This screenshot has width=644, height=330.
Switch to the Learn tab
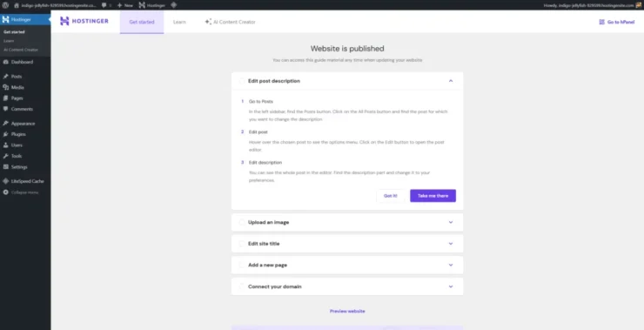click(179, 22)
